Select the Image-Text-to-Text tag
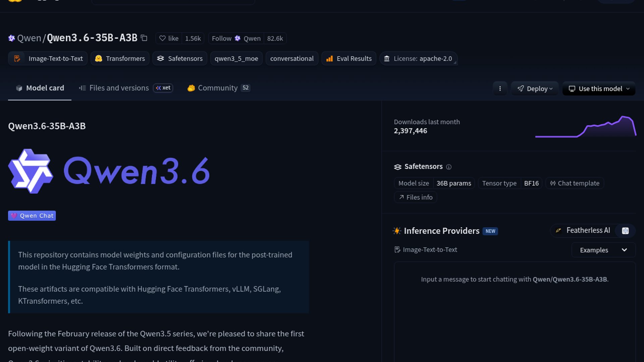 click(x=48, y=58)
